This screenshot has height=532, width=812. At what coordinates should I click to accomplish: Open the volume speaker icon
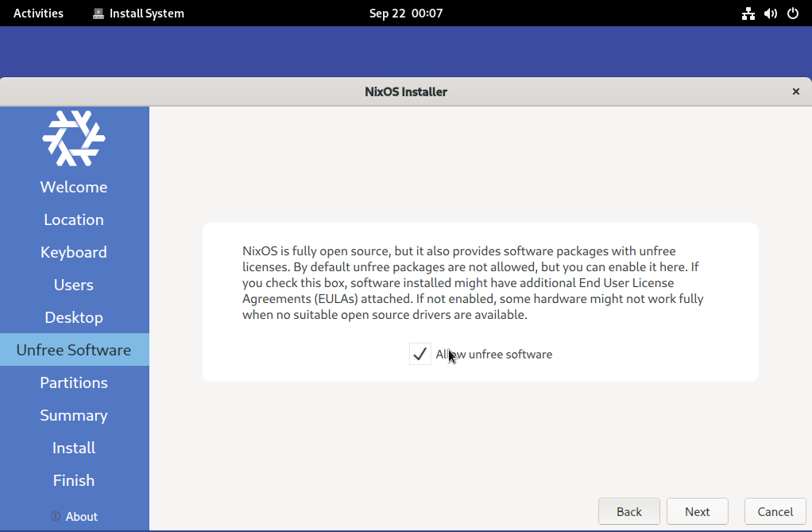pyautogui.click(x=770, y=14)
